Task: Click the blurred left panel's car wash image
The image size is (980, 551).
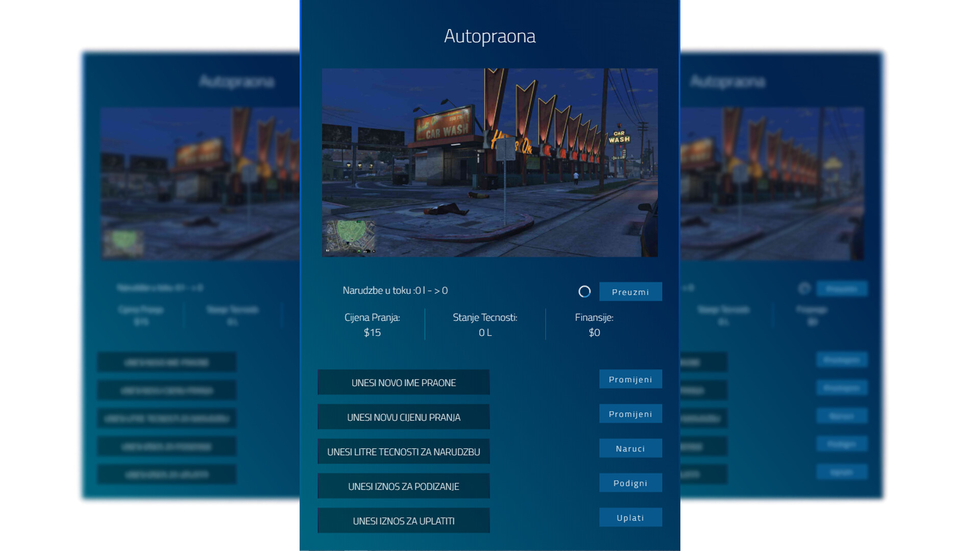Action: (200, 184)
